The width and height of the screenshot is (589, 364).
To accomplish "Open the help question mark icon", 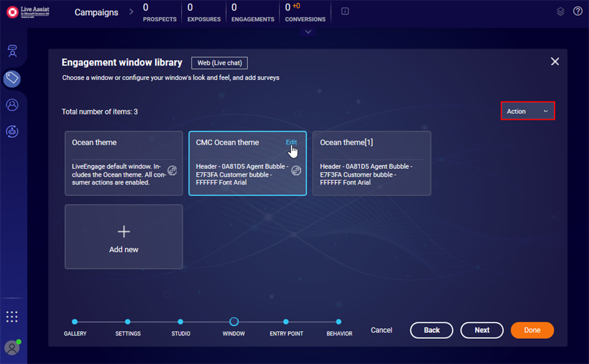I will [577, 11].
